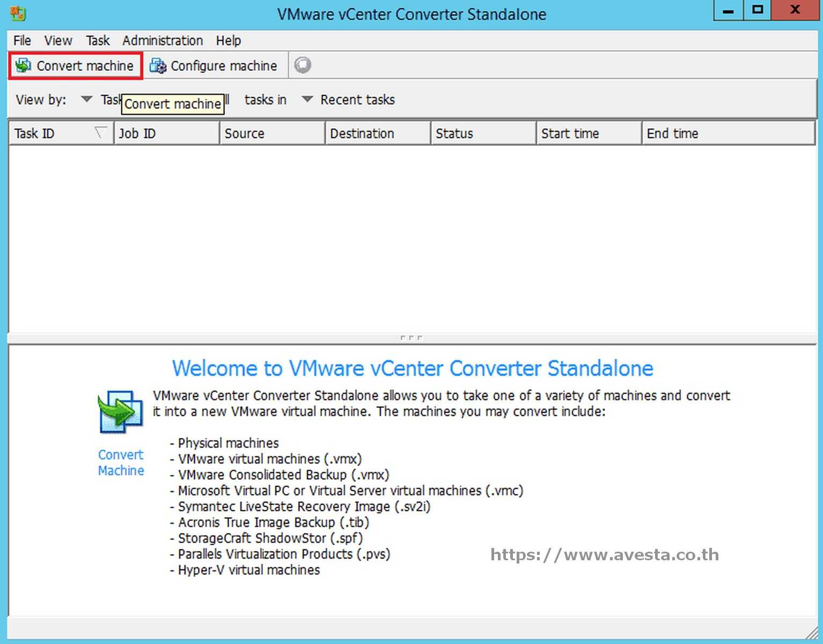823x644 pixels.
Task: Open the View menu
Action: 57,40
